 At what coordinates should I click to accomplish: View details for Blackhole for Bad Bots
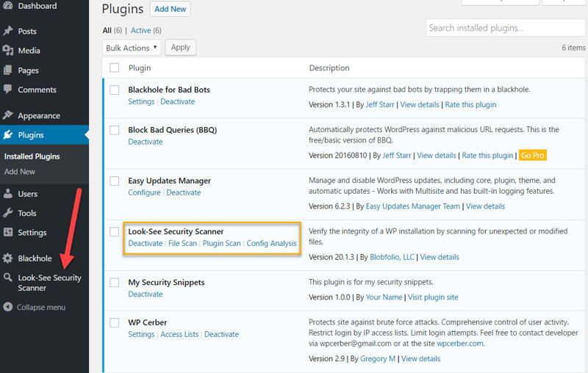[x=420, y=105]
